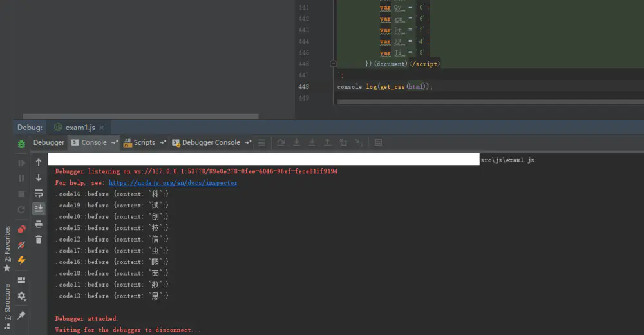Click the .code15::before console output line
Screen dimensions: 644x335
[111, 227]
